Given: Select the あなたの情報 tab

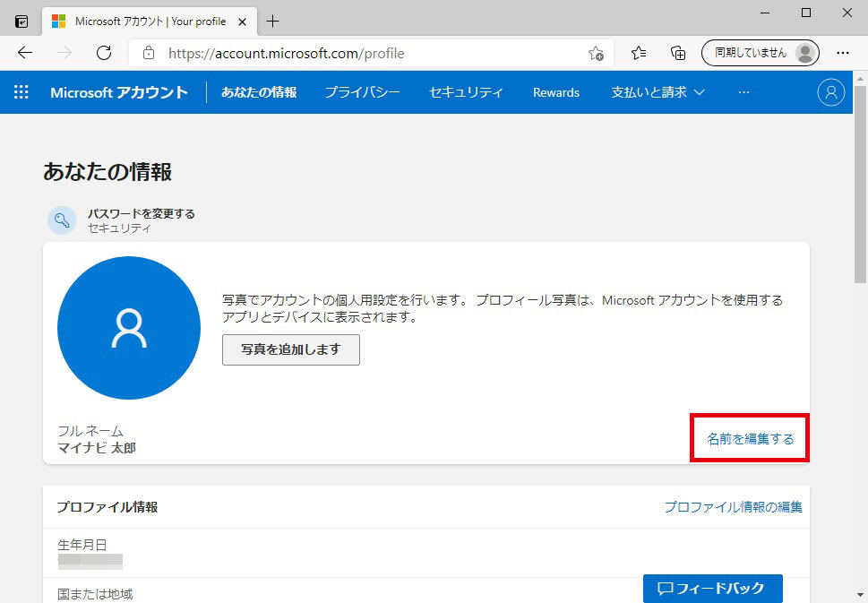Looking at the screenshot, I should (x=259, y=92).
